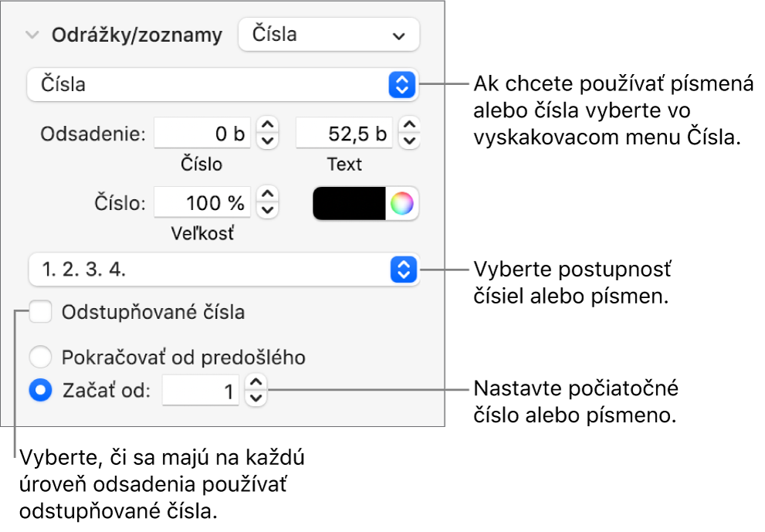Click the Začať od number field
This screenshot has width=765, height=532.
201,391
